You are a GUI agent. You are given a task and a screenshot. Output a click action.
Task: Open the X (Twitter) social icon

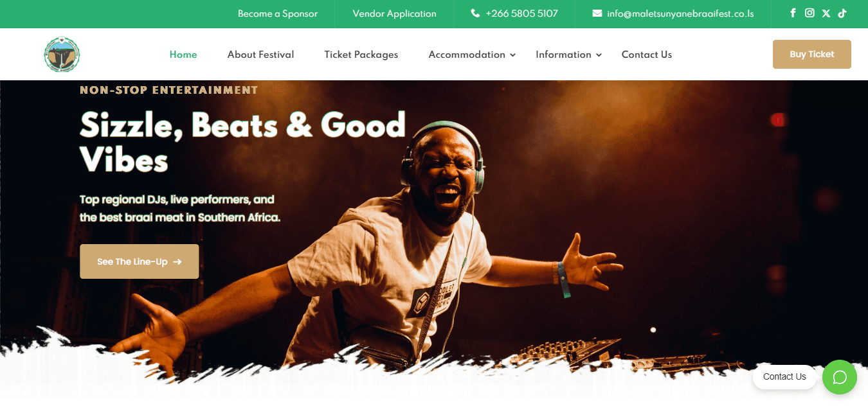[826, 13]
